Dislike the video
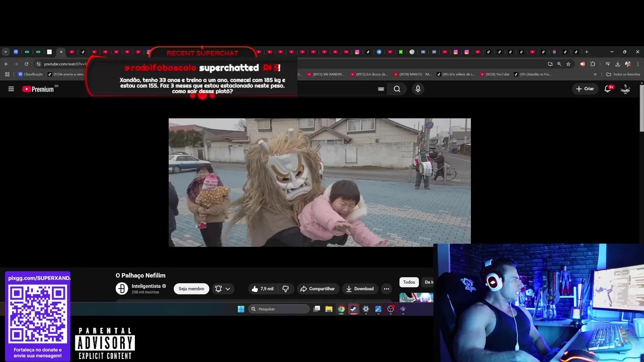Image resolution: width=644 pixels, height=362 pixels. [285, 289]
